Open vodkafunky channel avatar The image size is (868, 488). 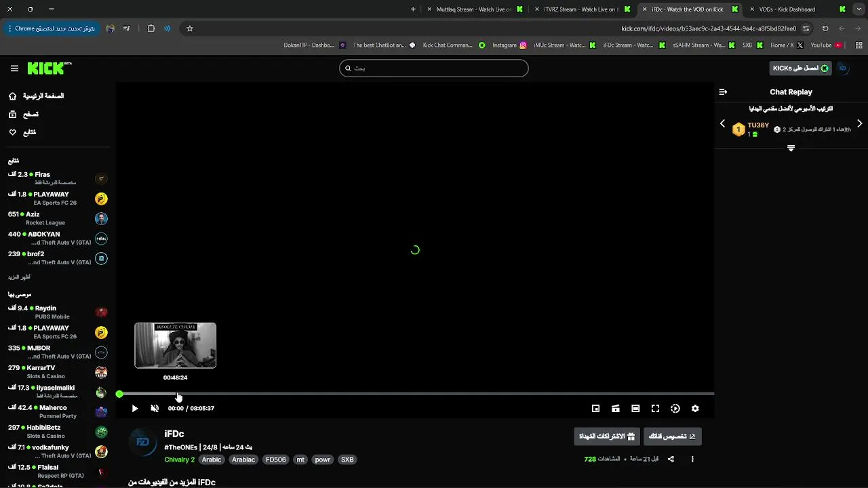pyautogui.click(x=101, y=452)
